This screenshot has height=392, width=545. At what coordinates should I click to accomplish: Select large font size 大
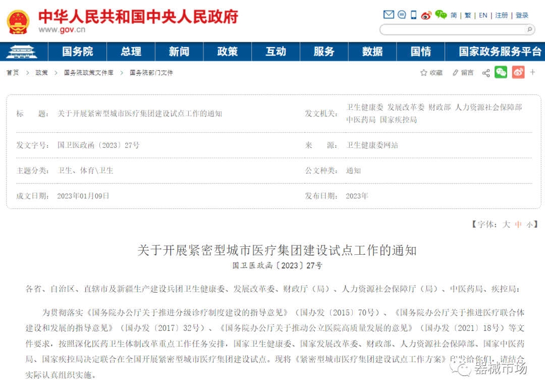pos(506,225)
